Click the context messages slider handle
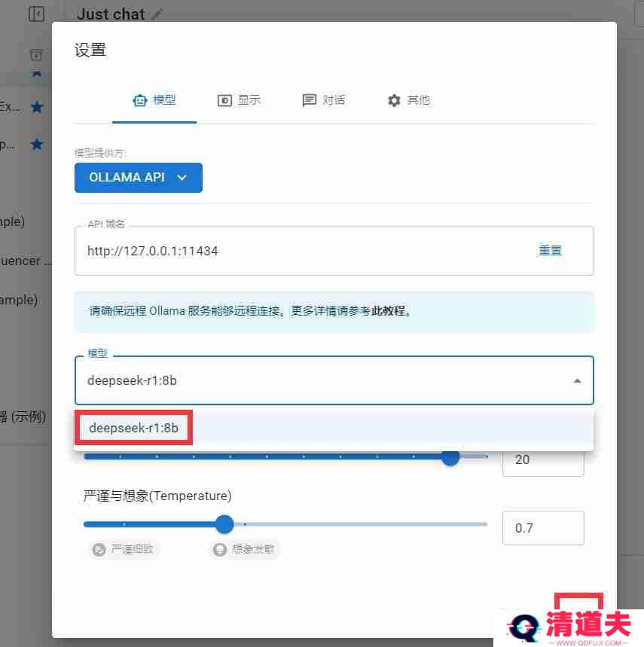Viewport: 644px width, 647px height. pos(450,456)
